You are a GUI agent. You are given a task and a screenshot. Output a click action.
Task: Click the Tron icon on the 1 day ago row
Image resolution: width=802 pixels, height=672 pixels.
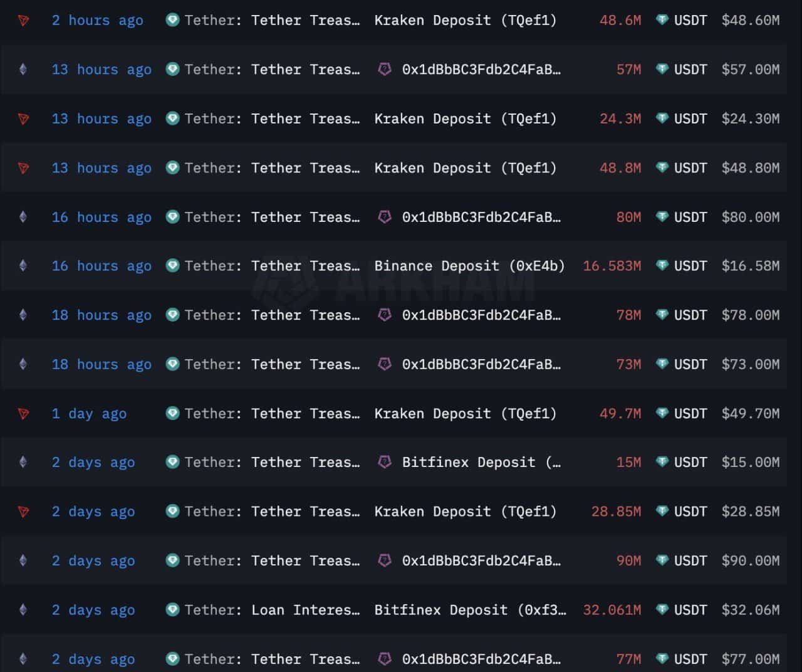tap(23, 414)
